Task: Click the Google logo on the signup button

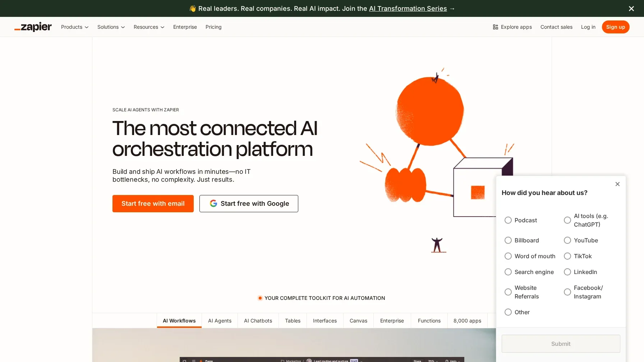Action: click(x=213, y=204)
